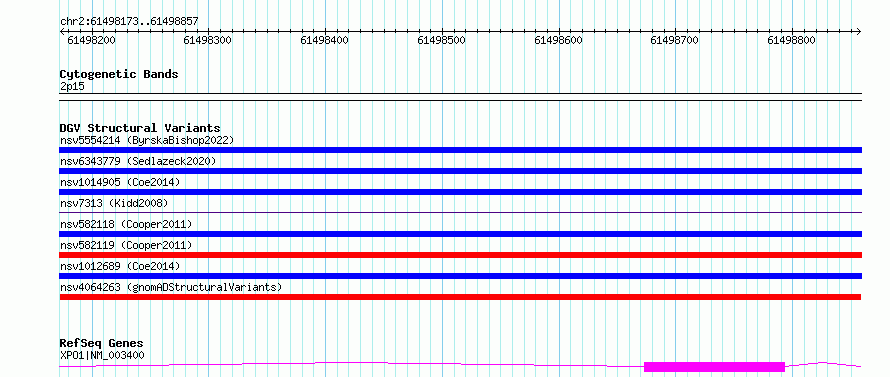The height and width of the screenshot is (377, 890).
Task: Open the XPO1|NM_003400 gene label
Action: [102, 355]
